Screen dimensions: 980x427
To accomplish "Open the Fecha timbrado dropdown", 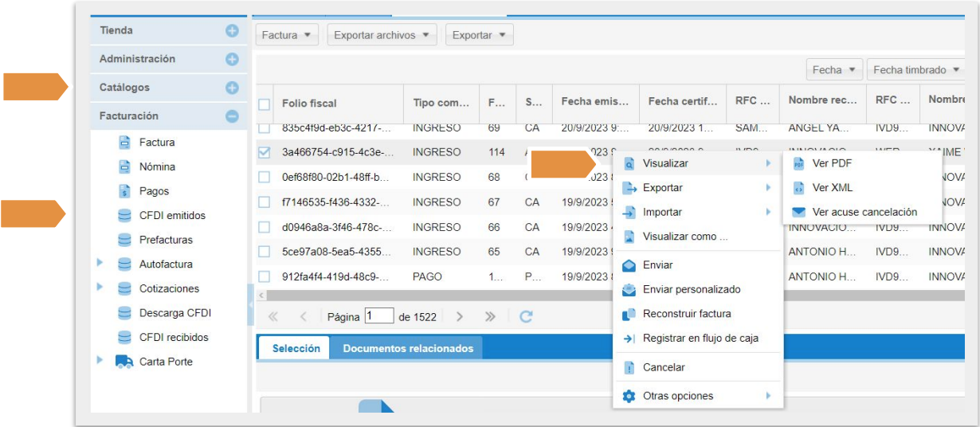I will point(915,70).
